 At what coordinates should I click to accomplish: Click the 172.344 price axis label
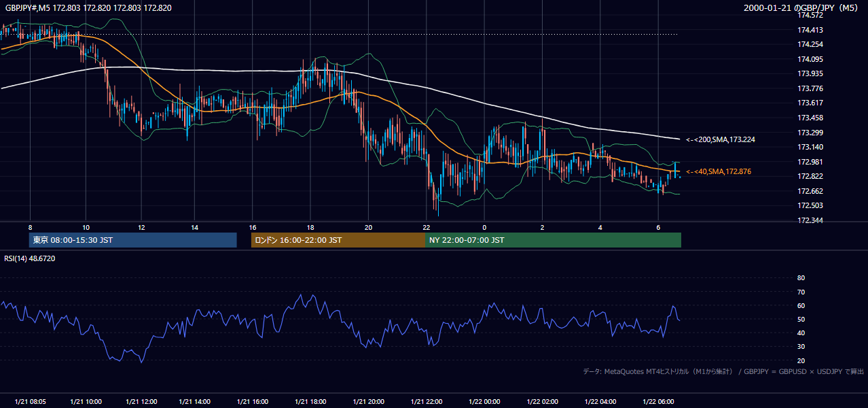(x=810, y=220)
